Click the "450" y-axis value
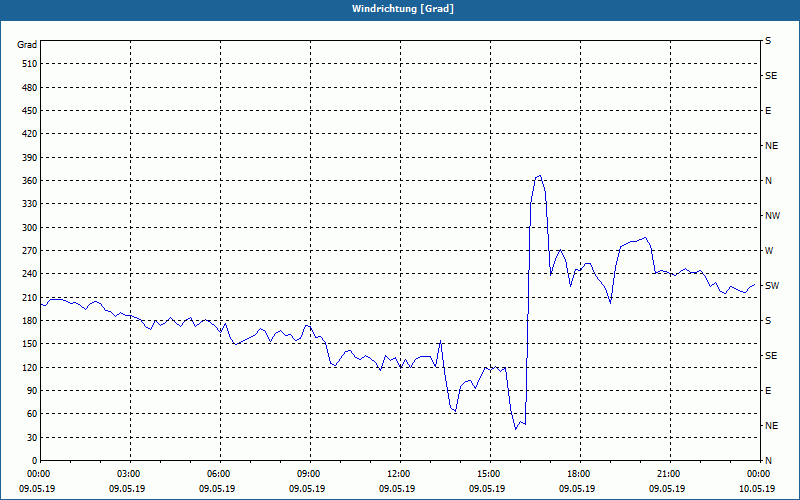This screenshot has width=800, height=500. [x=30, y=111]
